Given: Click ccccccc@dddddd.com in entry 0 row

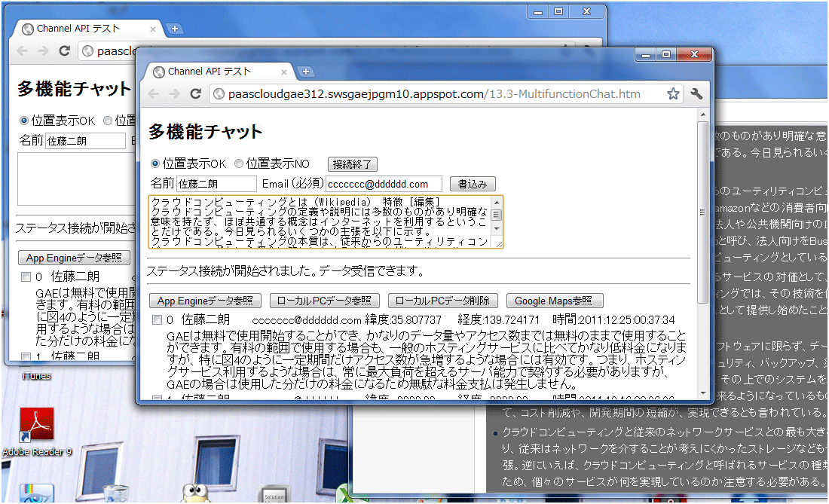Looking at the screenshot, I should coord(307,320).
